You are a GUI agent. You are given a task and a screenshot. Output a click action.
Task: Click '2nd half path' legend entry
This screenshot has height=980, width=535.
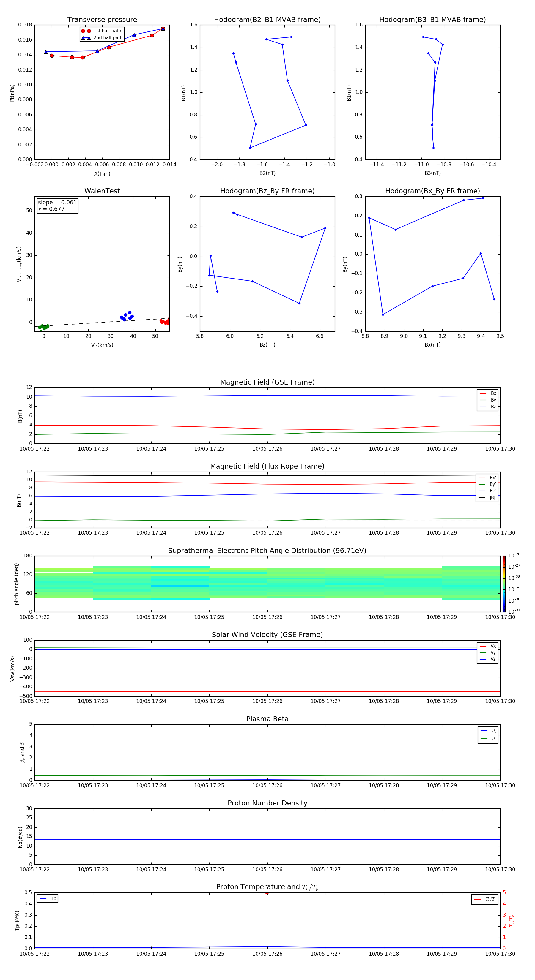pyautogui.click(x=103, y=38)
